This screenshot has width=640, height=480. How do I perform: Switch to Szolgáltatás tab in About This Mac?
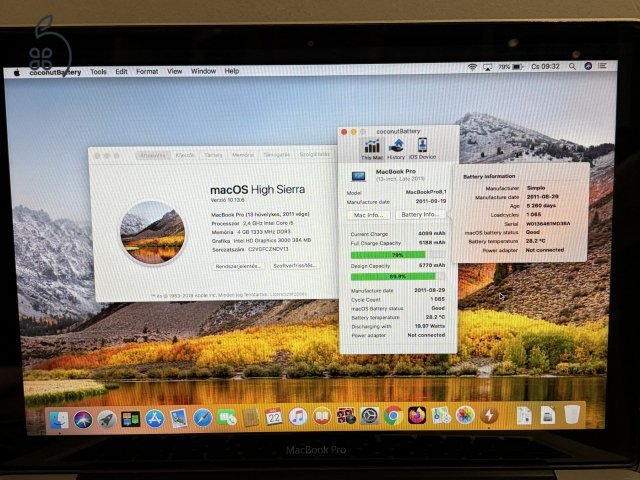(314, 154)
